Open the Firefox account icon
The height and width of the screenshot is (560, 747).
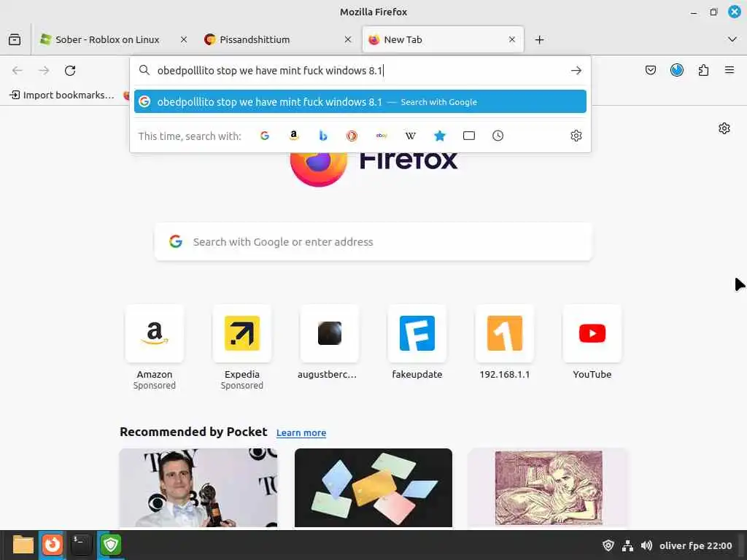click(x=676, y=71)
